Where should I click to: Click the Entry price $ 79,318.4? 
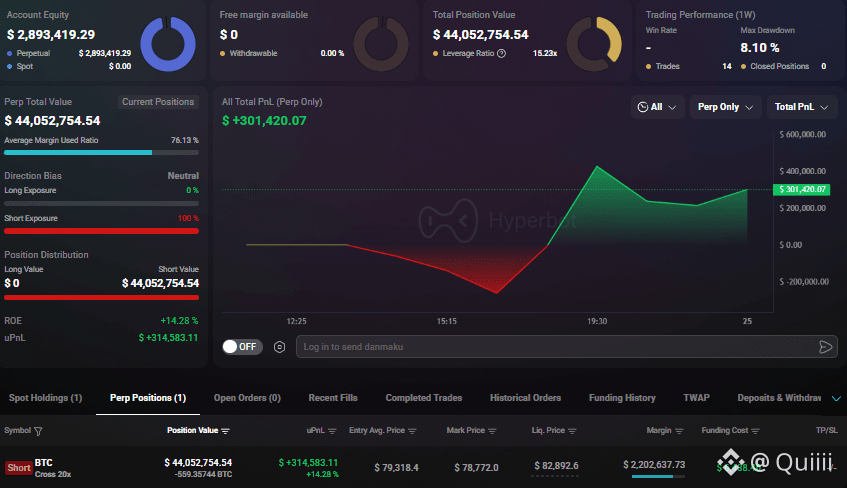click(396, 467)
